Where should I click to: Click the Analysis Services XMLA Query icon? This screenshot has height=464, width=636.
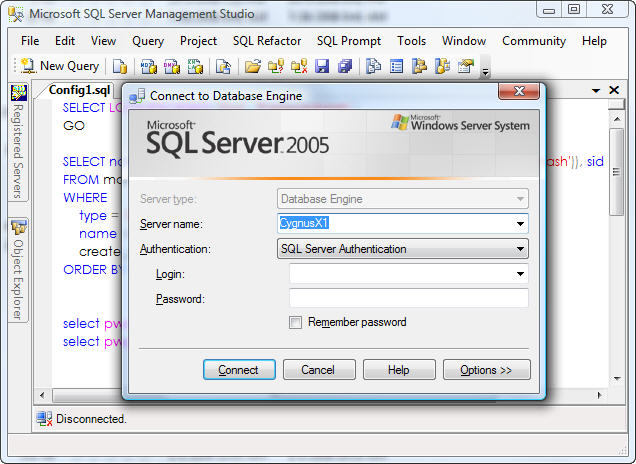coord(195,66)
